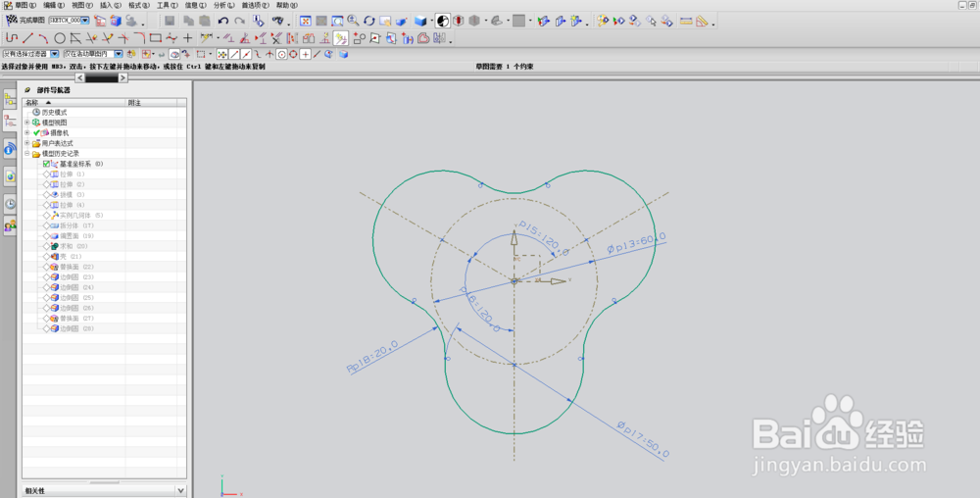980x498 pixels.
Task: Select the Quick Trim tool
Action: (x=92, y=38)
